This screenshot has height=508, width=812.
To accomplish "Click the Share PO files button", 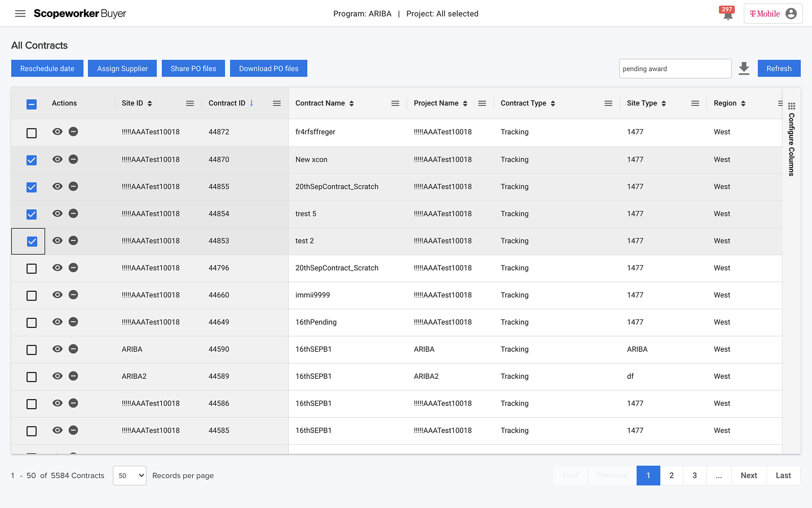I will pyautogui.click(x=193, y=68).
